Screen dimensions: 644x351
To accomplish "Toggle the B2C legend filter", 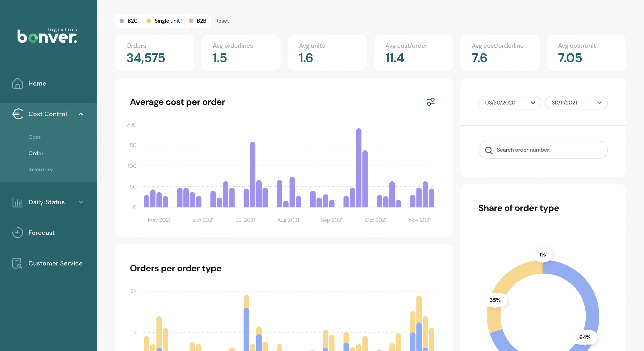I will (128, 21).
